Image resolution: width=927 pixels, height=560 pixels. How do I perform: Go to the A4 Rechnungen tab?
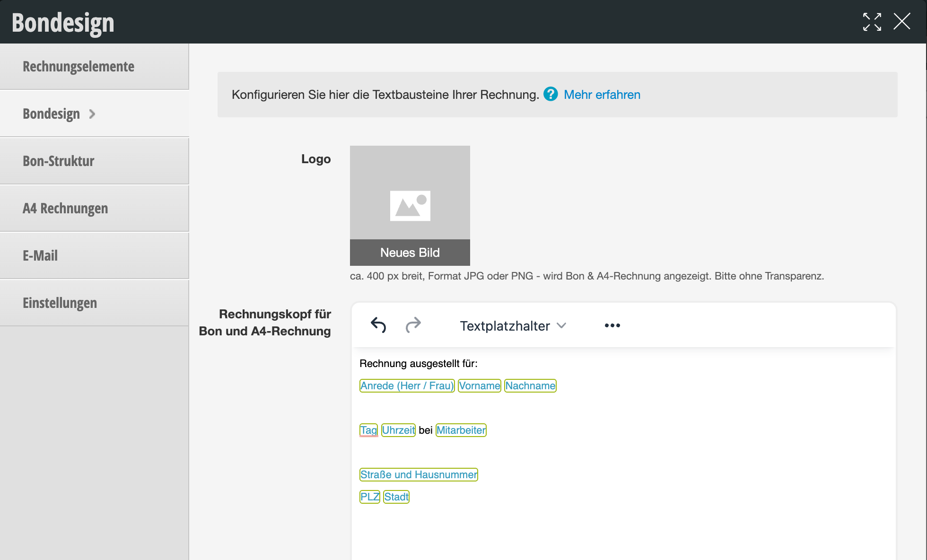click(x=65, y=209)
